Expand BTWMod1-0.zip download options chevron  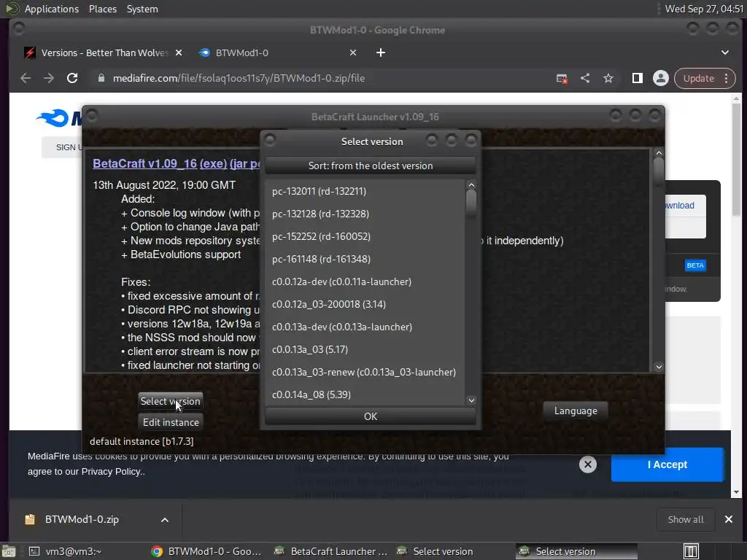tap(164, 520)
